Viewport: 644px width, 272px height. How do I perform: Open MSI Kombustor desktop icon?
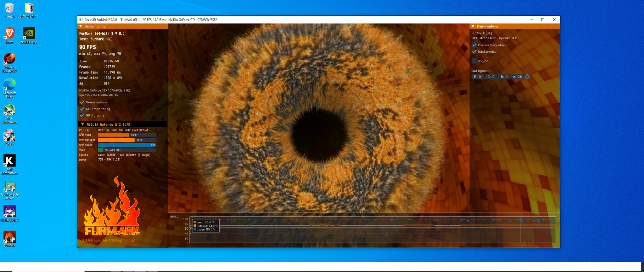pyautogui.click(x=9, y=164)
